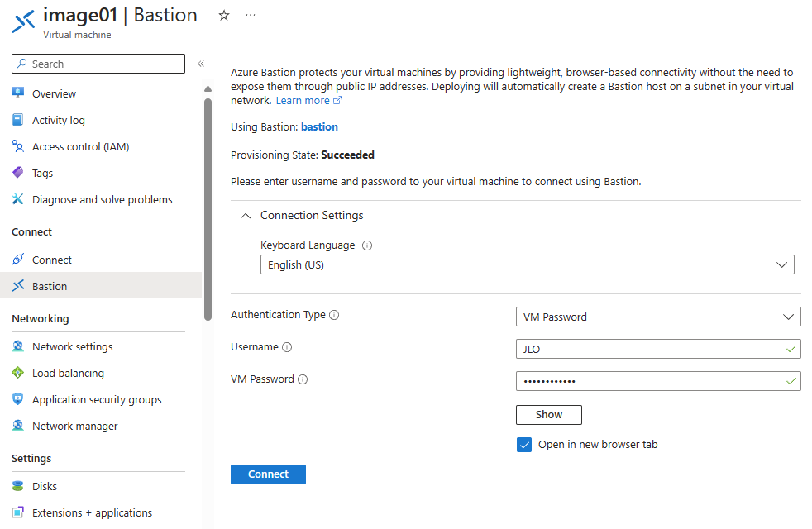Go to Activity log menu item

tap(59, 120)
